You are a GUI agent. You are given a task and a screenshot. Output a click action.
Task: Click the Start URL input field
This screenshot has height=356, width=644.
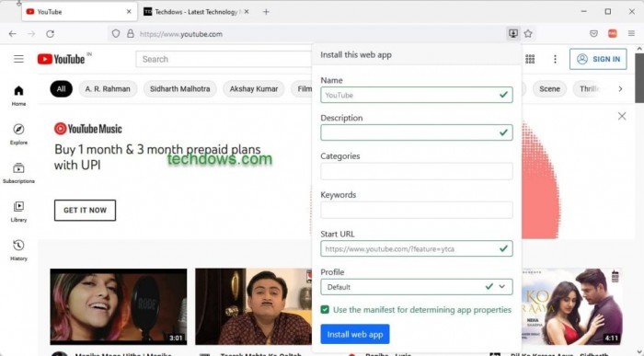(x=417, y=248)
